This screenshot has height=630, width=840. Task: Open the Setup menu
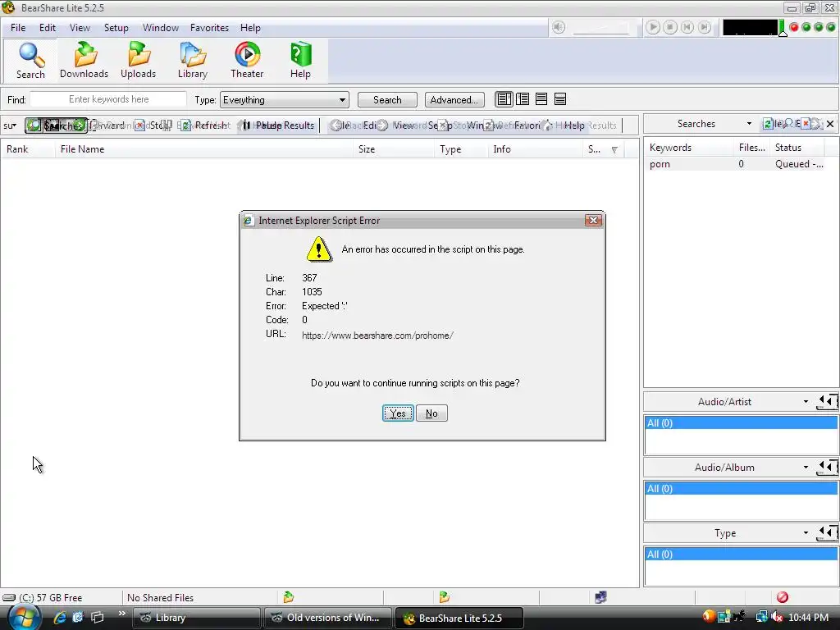(116, 28)
